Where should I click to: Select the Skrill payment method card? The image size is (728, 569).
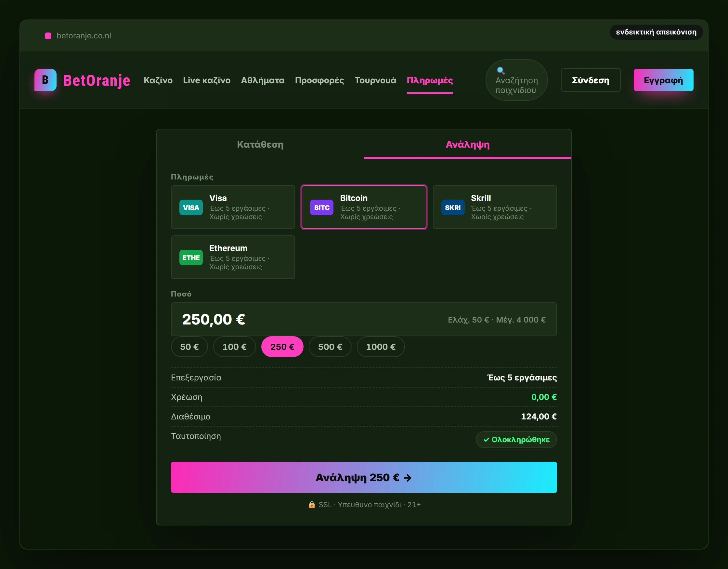coord(495,207)
